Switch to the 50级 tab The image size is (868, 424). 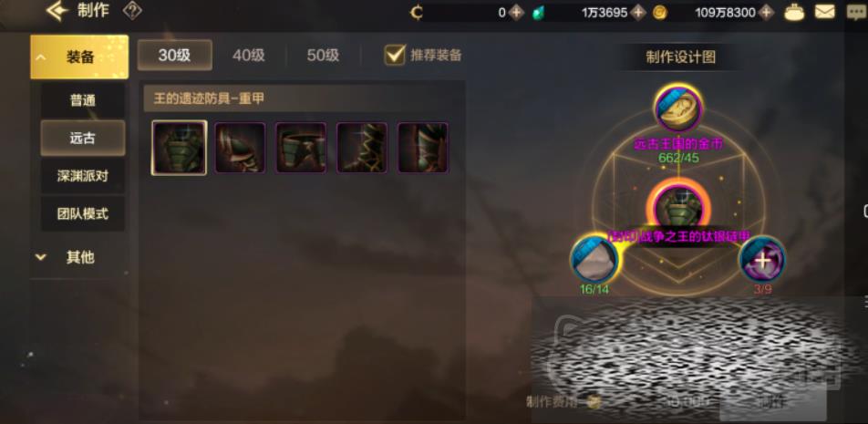click(323, 56)
